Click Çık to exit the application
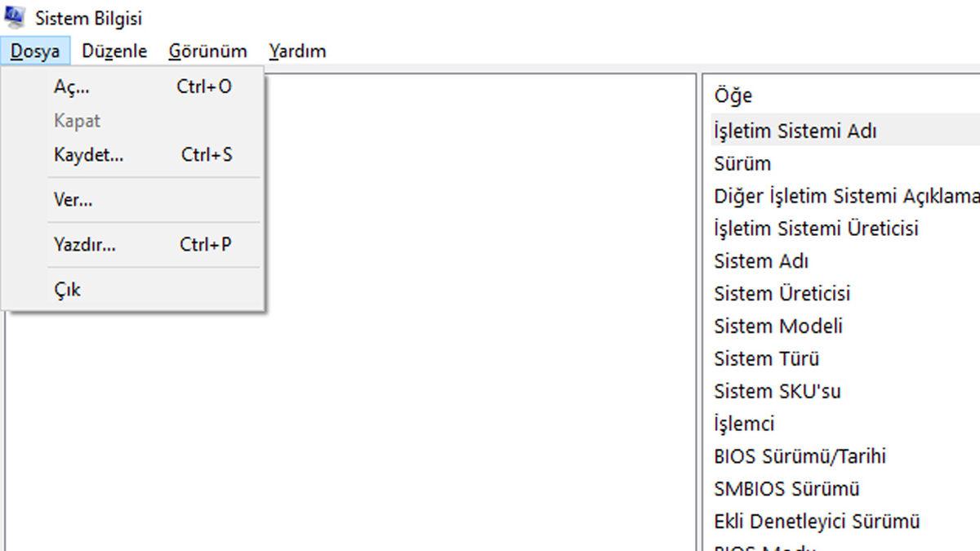Viewport: 980px width, 551px height. pyautogui.click(x=66, y=289)
